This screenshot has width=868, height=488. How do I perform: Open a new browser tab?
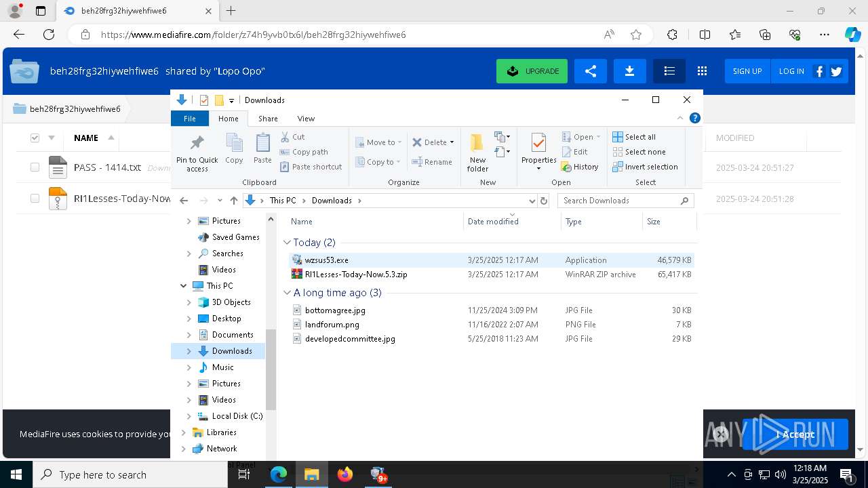[231, 11]
